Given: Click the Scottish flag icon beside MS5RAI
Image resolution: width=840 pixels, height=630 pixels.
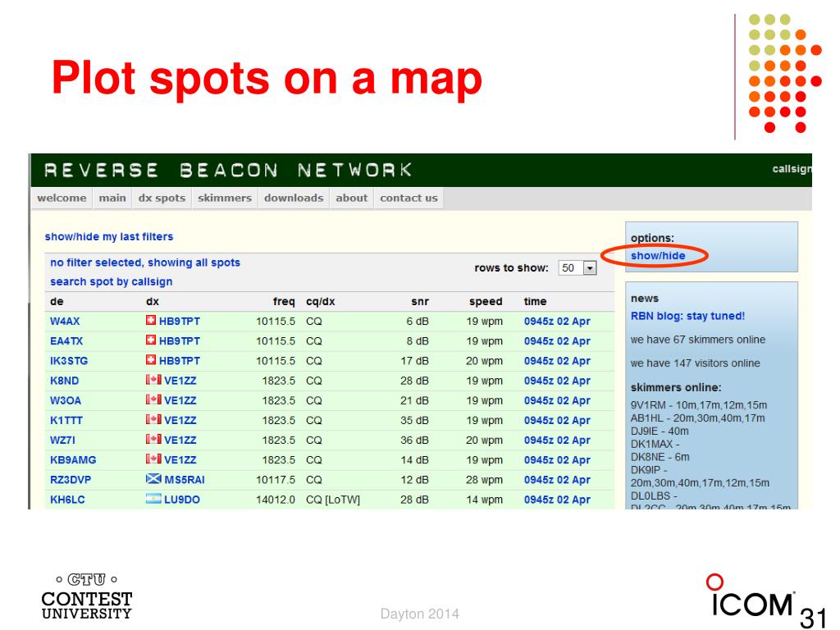Looking at the screenshot, I should click(153, 479).
